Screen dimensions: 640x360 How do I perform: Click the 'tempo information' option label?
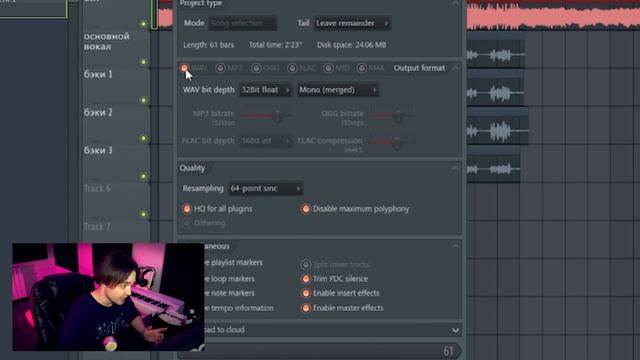(x=242, y=308)
